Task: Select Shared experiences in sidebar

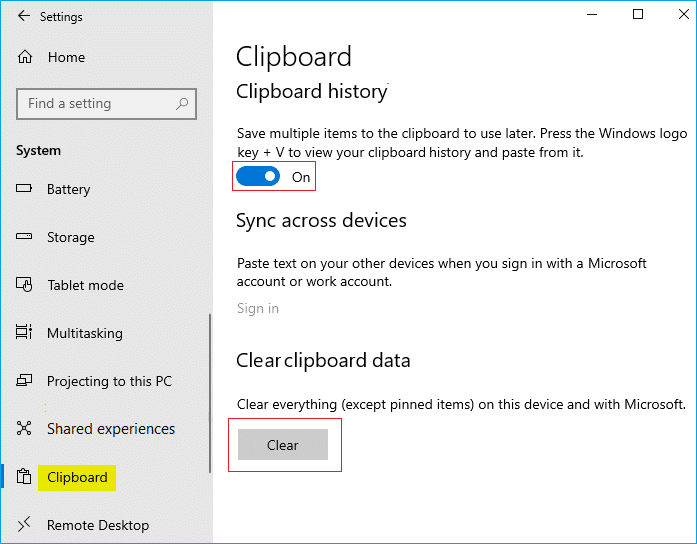Action: (110, 429)
